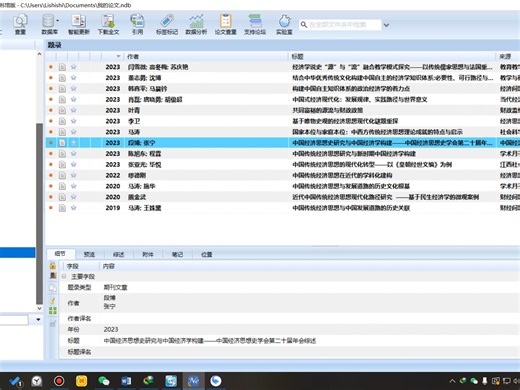Open the 数据库 database tool
Viewport: 520px width, 390px height.
48,24
